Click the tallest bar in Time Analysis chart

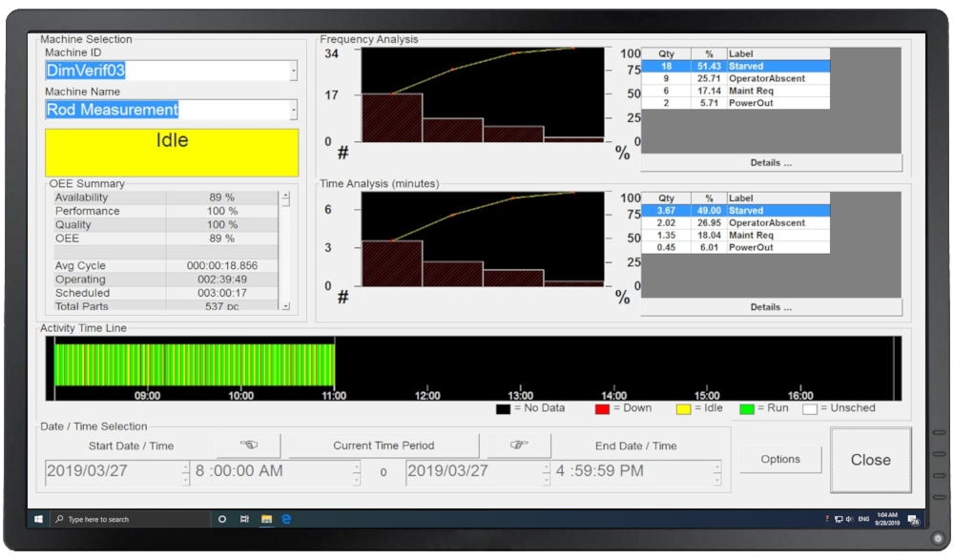[x=392, y=263]
